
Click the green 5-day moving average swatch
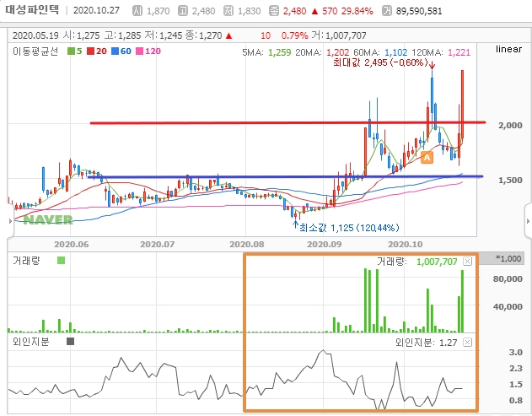pos(71,51)
